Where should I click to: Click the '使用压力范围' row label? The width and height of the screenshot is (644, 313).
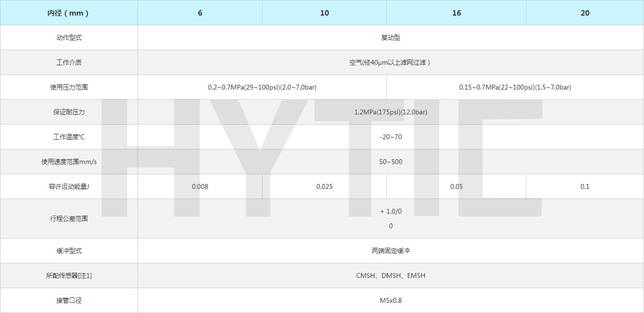click(69, 87)
